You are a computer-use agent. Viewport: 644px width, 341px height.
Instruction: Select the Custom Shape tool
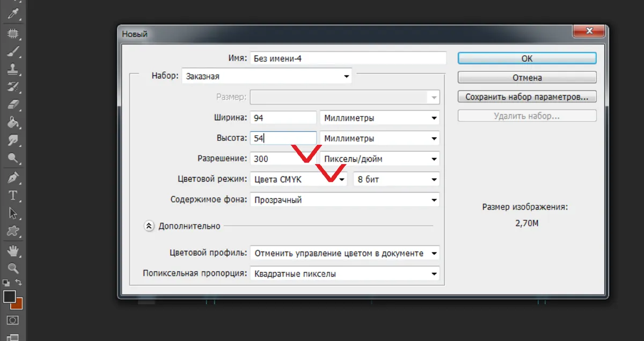13,231
